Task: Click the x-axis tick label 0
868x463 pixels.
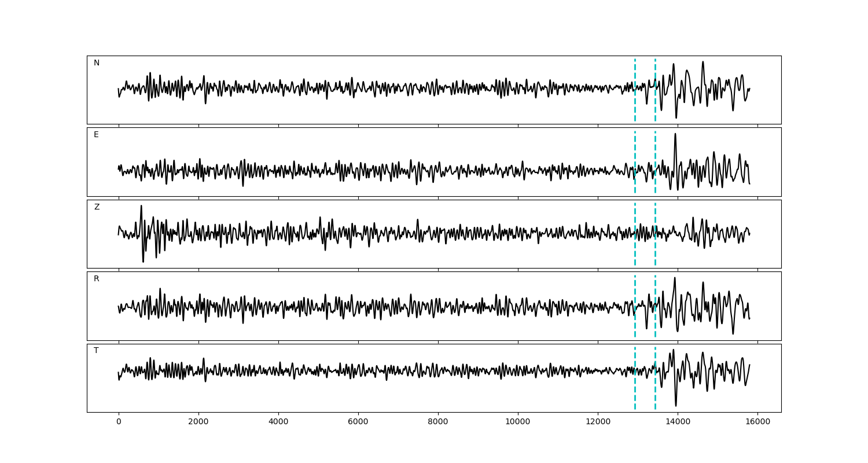Action: click(119, 422)
